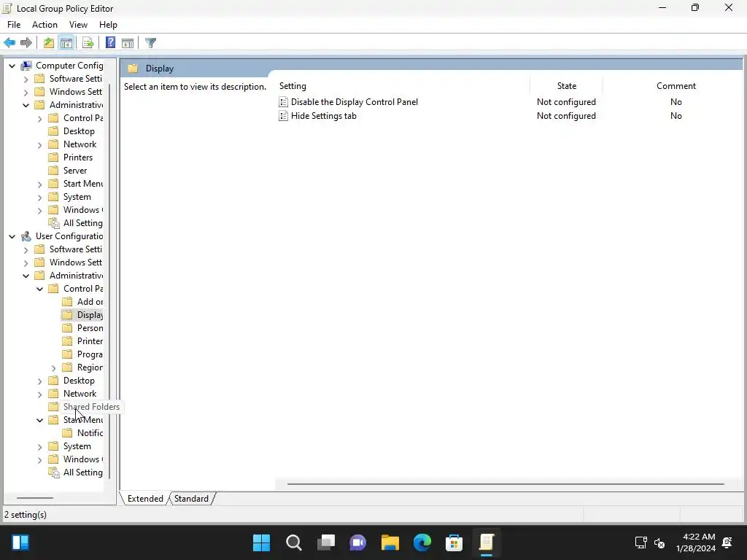Launch Microsoft Edge from taskbar
The image size is (747, 560).
[422, 542]
